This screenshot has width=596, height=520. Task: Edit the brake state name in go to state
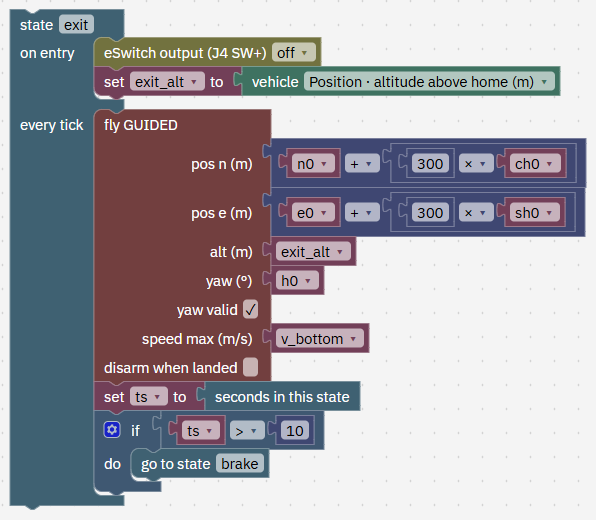tap(239, 464)
